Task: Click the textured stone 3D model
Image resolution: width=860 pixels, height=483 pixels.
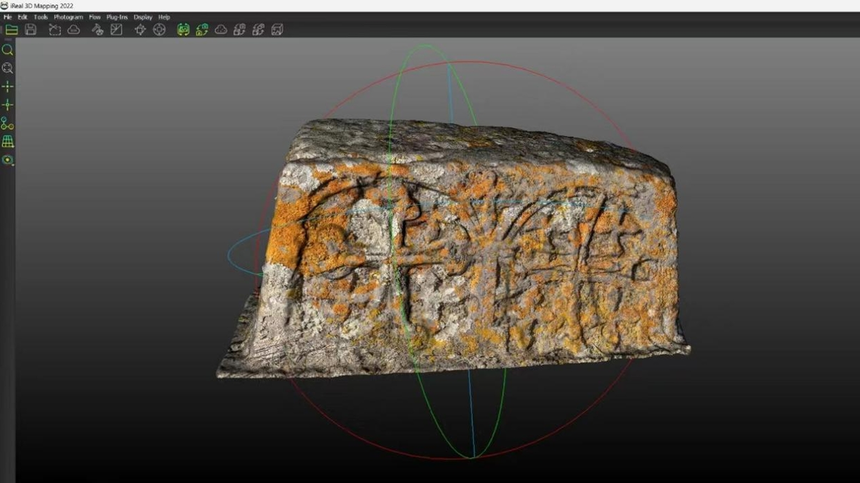Action: (x=453, y=248)
